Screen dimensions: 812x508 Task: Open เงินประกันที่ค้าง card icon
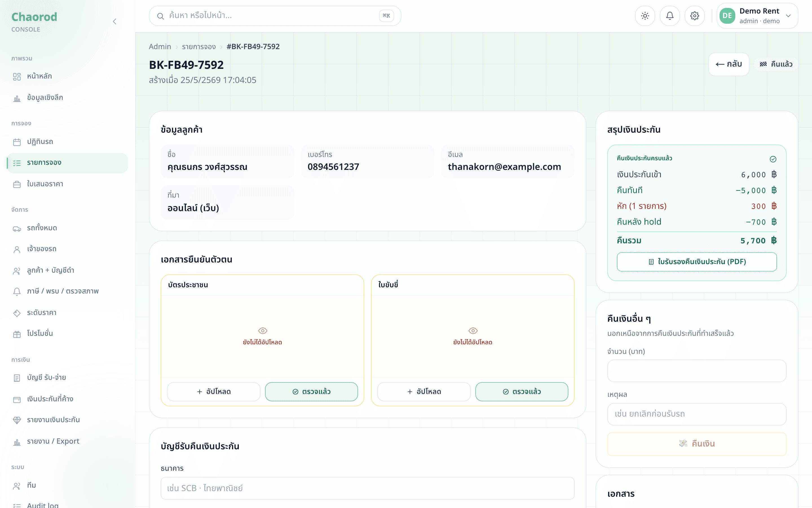[x=17, y=399]
